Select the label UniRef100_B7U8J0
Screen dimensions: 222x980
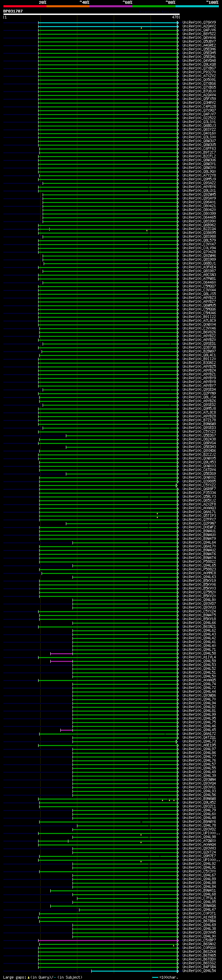click(x=199, y=91)
